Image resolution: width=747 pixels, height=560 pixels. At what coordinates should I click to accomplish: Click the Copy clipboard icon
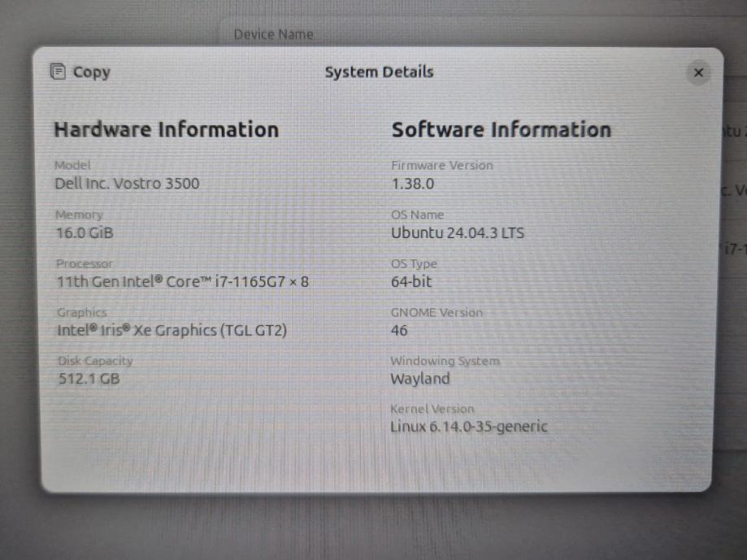tap(59, 72)
